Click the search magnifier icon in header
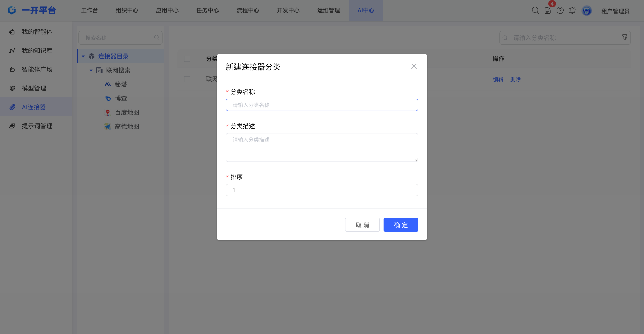 [535, 11]
